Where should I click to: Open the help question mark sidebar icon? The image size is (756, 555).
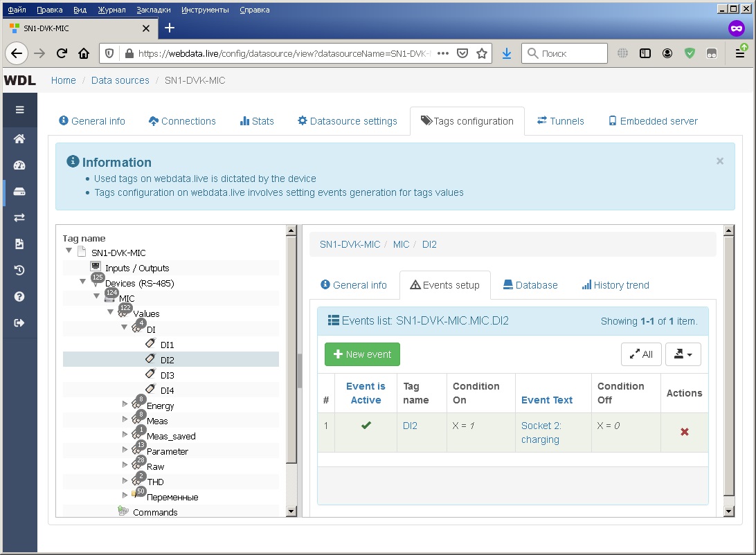click(x=19, y=296)
